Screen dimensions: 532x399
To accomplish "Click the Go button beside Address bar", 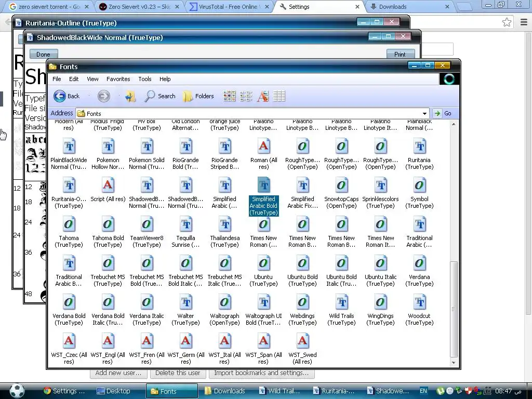I will 443,113.
